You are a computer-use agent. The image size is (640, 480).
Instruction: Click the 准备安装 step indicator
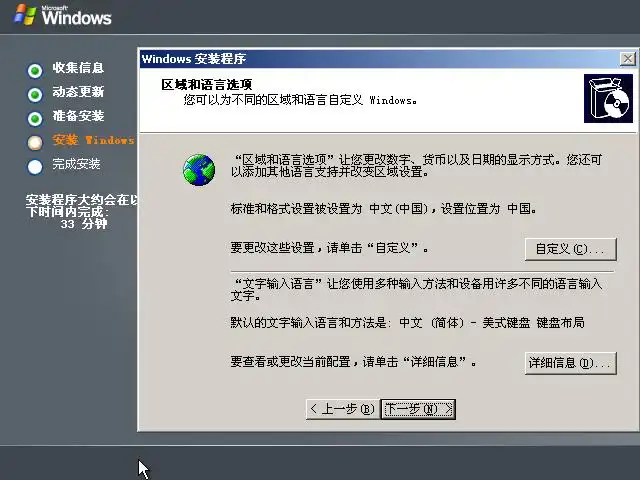click(35, 119)
